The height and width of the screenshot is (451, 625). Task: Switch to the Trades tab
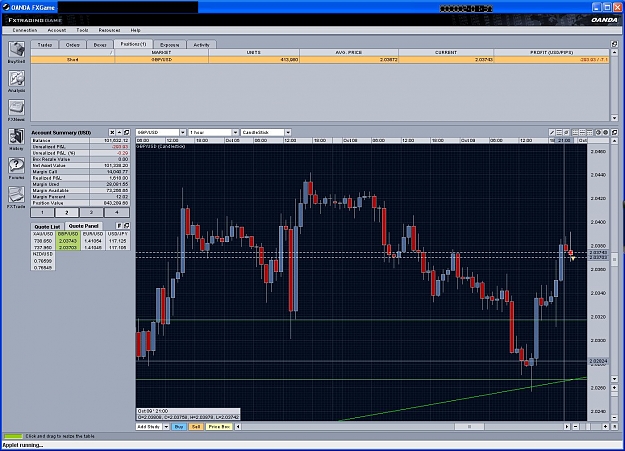(x=45, y=45)
